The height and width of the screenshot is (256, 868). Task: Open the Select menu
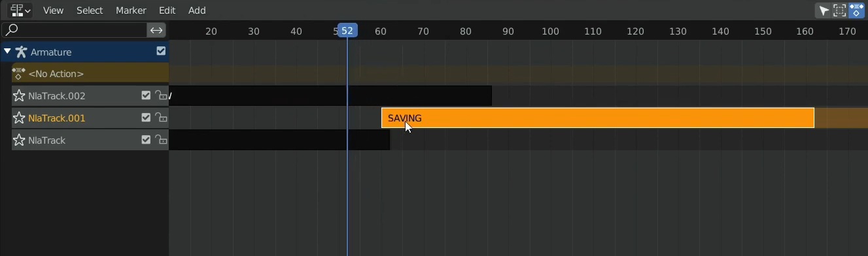(x=90, y=10)
